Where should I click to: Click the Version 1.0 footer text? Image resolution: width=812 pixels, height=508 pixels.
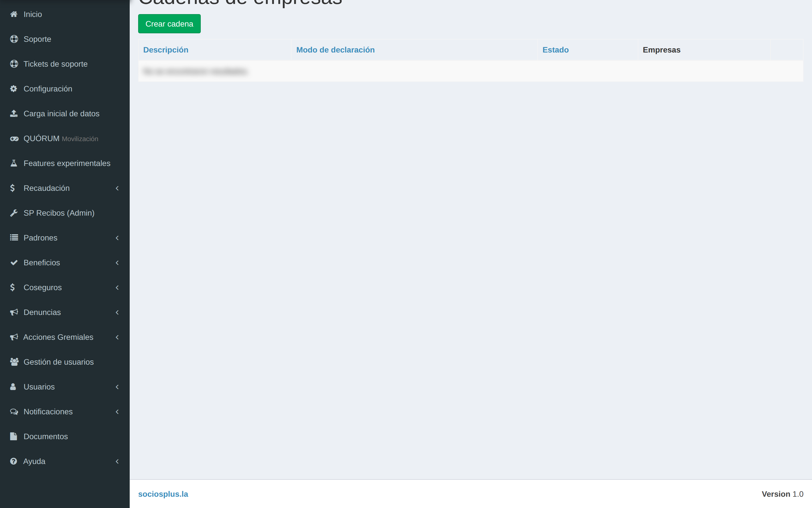point(782,494)
